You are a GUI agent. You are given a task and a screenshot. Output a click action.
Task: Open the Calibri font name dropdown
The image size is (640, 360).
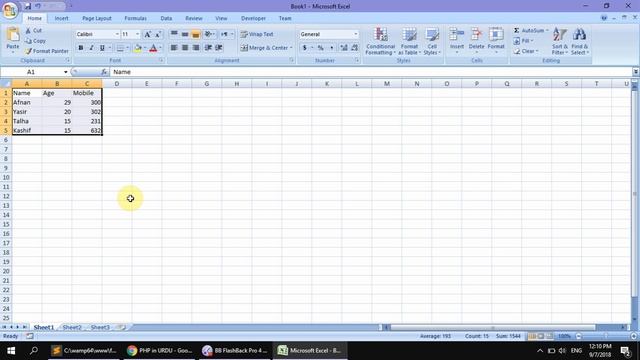(x=117, y=34)
